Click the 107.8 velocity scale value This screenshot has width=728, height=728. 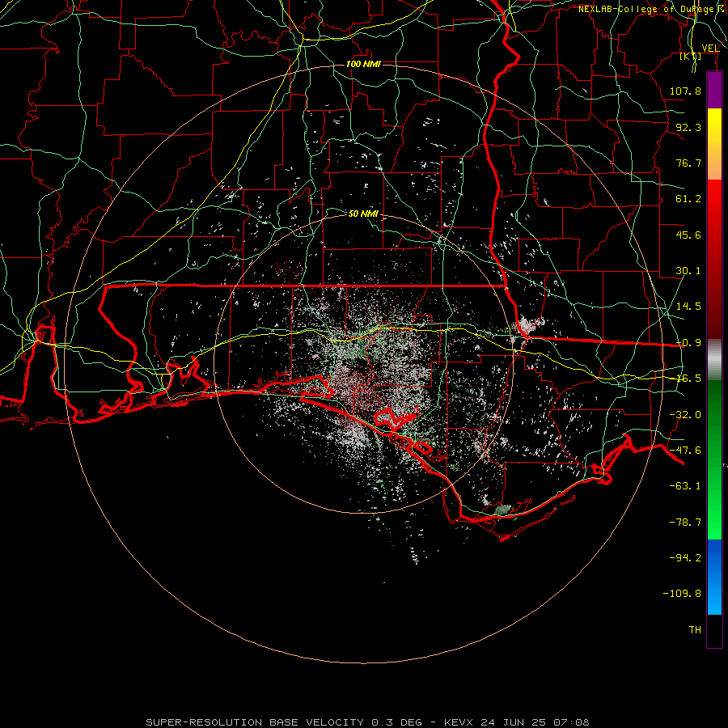pyautogui.click(x=685, y=91)
